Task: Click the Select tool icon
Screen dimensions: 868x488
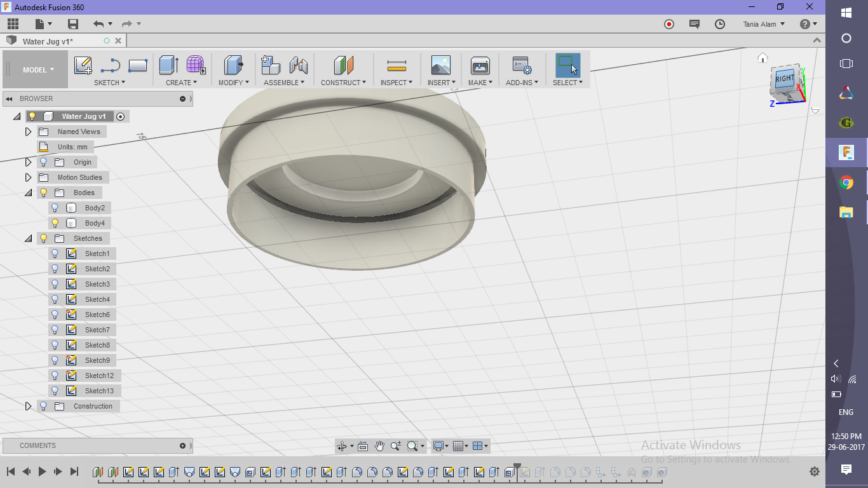Action: tap(567, 65)
